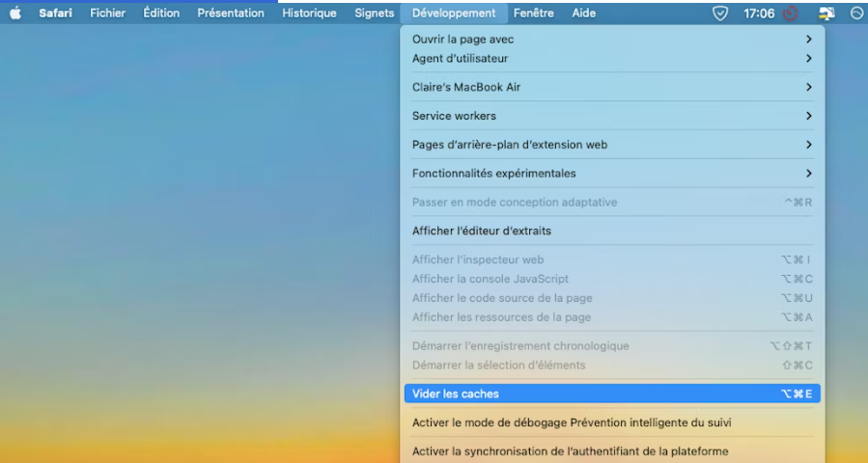Image resolution: width=868 pixels, height=463 pixels.
Task: Choose Passer en mode conception adaptative
Action: point(612,203)
